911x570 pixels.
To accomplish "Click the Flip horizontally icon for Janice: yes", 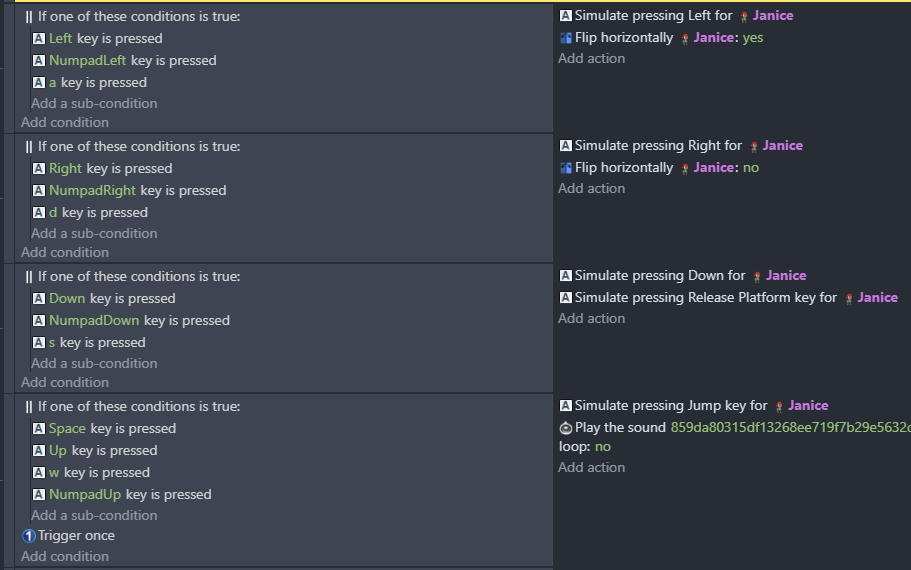I will 566,38.
